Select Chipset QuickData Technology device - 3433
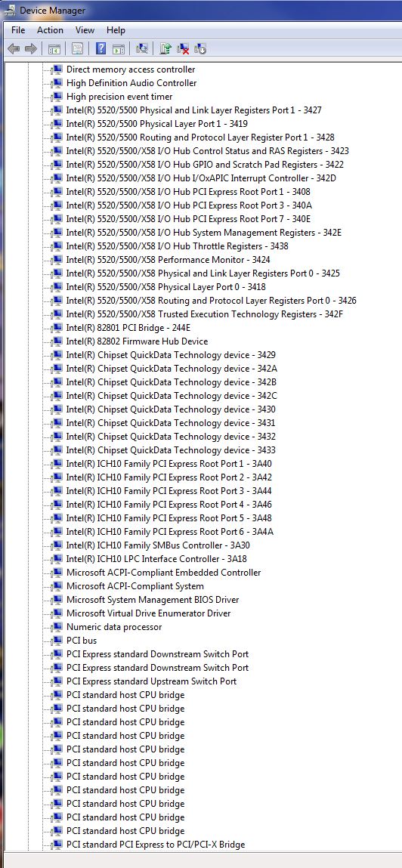Viewport: 402px width, 868px height. tap(171, 450)
